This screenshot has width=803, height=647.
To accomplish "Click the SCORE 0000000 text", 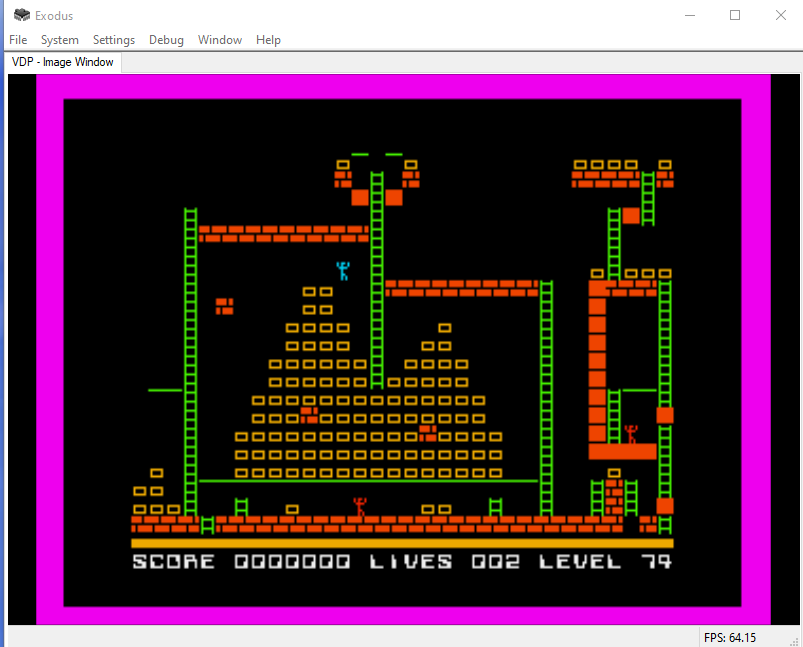I will point(241,562).
